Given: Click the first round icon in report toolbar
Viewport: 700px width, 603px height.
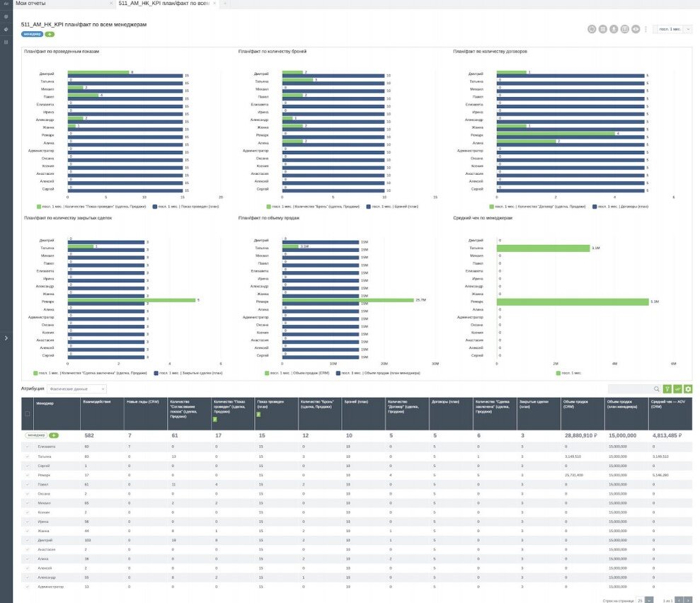Looking at the screenshot, I should click(592, 29).
